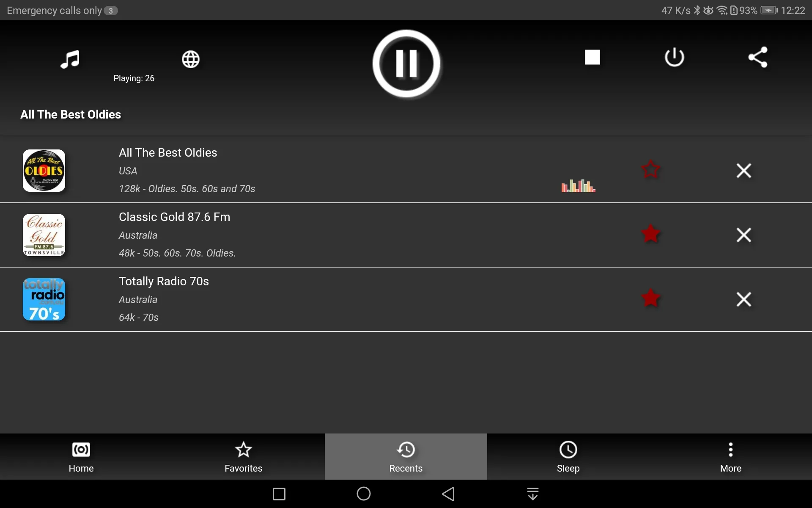
Task: Tap the power button to turn off radio
Action: coord(675,57)
